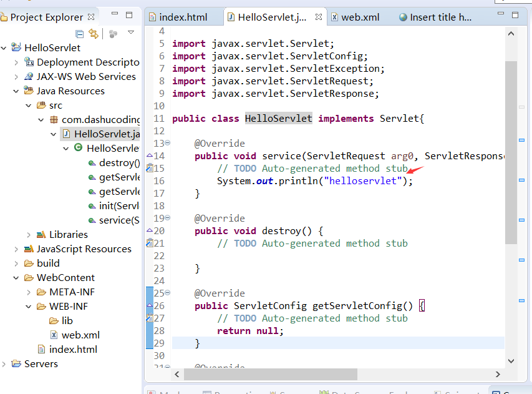
Task: Select src source folder icon
Action: click(41, 105)
